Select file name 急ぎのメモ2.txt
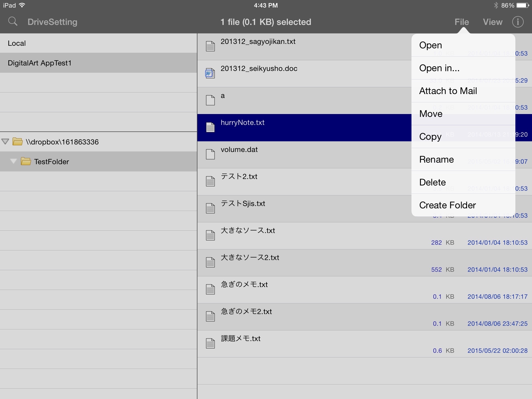 [x=246, y=312]
